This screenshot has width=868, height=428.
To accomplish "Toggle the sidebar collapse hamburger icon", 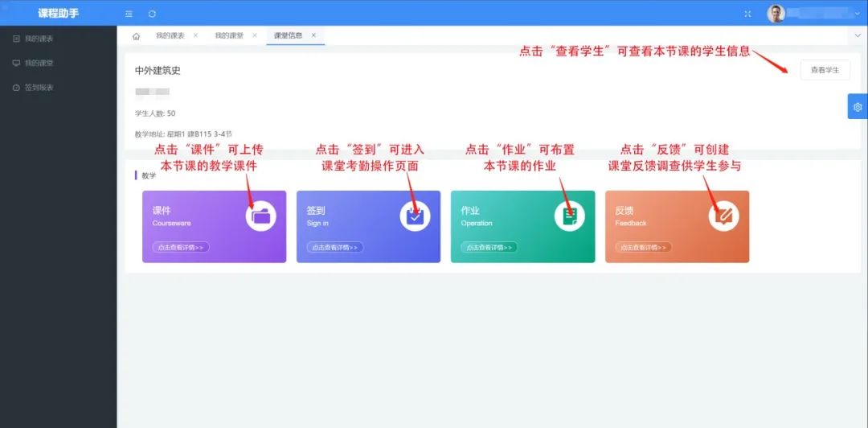I will pos(129,14).
